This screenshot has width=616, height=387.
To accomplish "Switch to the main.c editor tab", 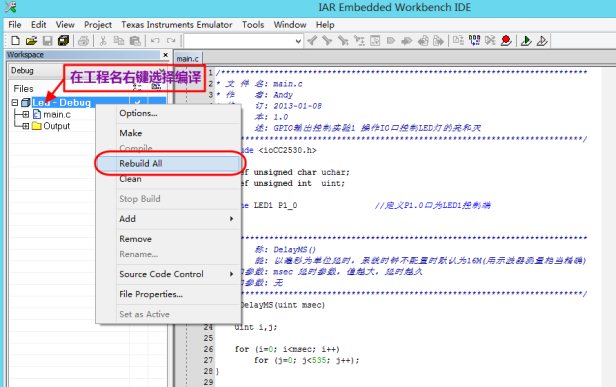I will point(187,59).
